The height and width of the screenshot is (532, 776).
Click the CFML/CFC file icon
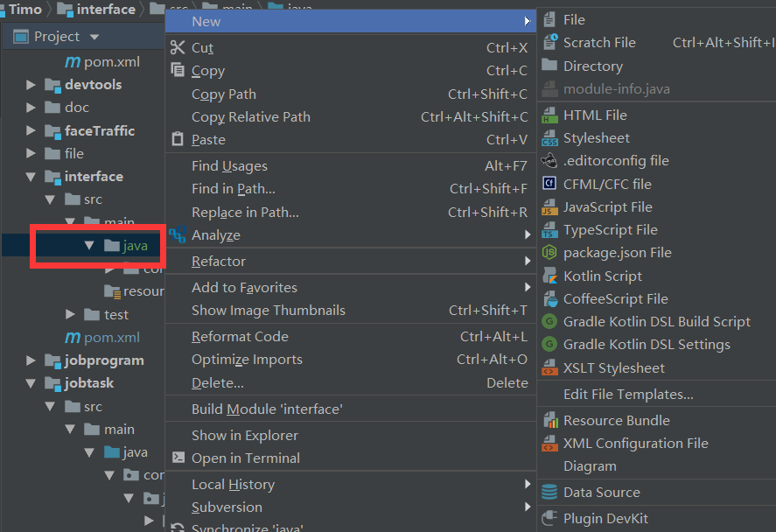549,184
